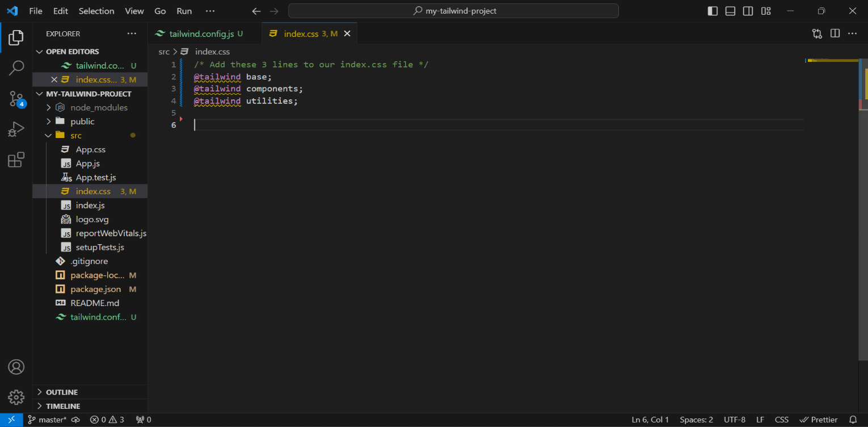
Task: Open Source Control view with 4 changes
Action: pos(16,99)
